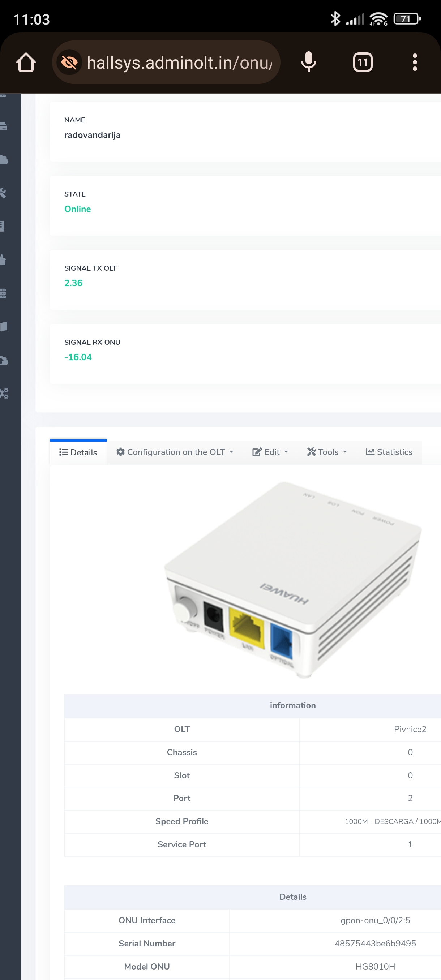The width and height of the screenshot is (441, 980).
Task: Expand the Tools dropdown menu
Action: coord(327,452)
